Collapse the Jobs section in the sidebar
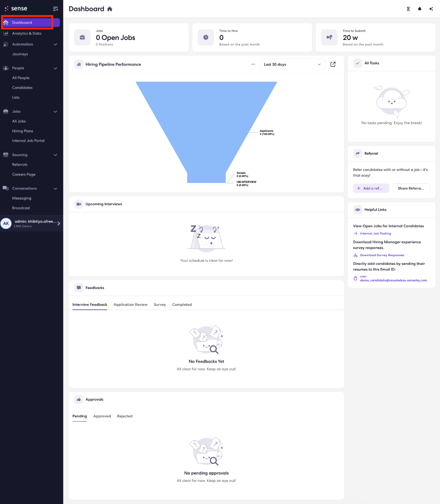The image size is (440, 504). [55, 111]
